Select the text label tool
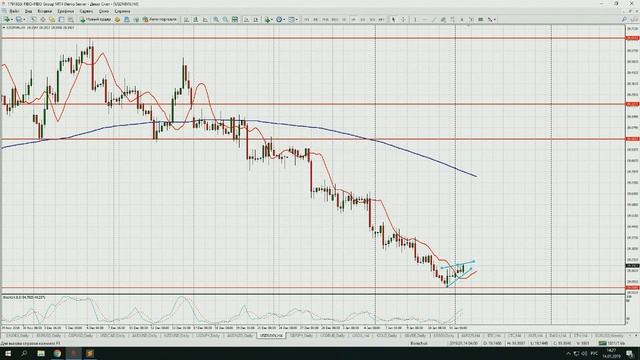640x360 pixels. click(x=471, y=20)
